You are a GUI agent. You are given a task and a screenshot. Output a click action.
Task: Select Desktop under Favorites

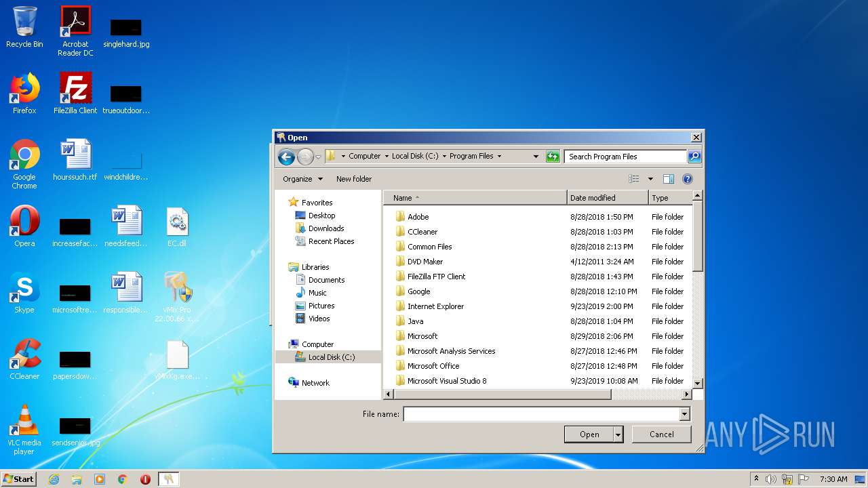tap(322, 216)
